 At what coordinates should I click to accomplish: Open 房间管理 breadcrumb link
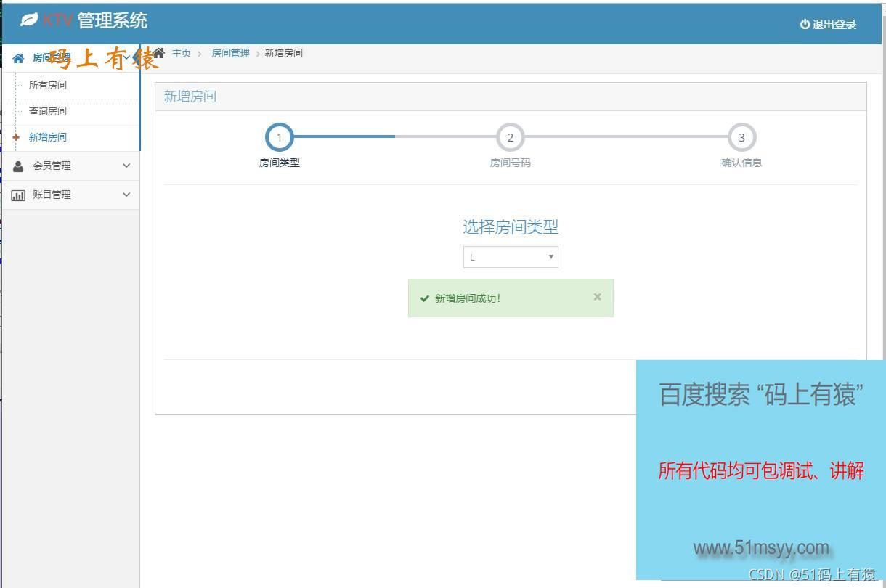[230, 53]
